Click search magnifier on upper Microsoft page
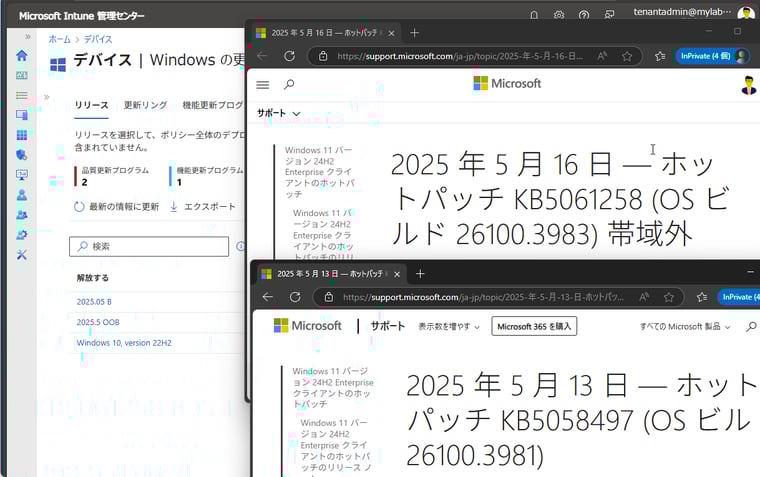This screenshot has width=760, height=477. click(x=289, y=84)
